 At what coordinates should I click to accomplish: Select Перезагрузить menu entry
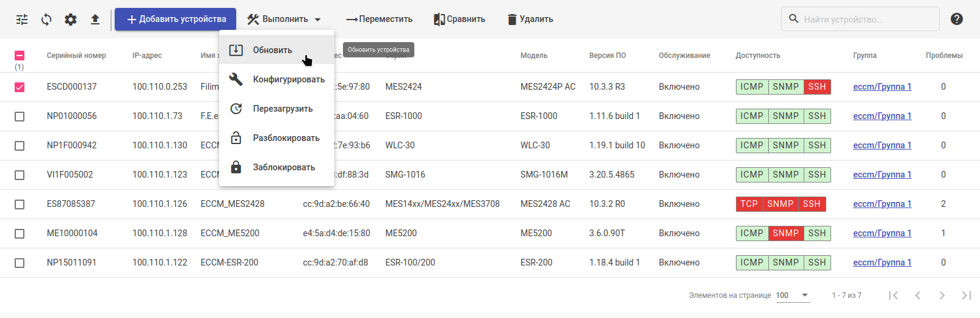coord(283,109)
